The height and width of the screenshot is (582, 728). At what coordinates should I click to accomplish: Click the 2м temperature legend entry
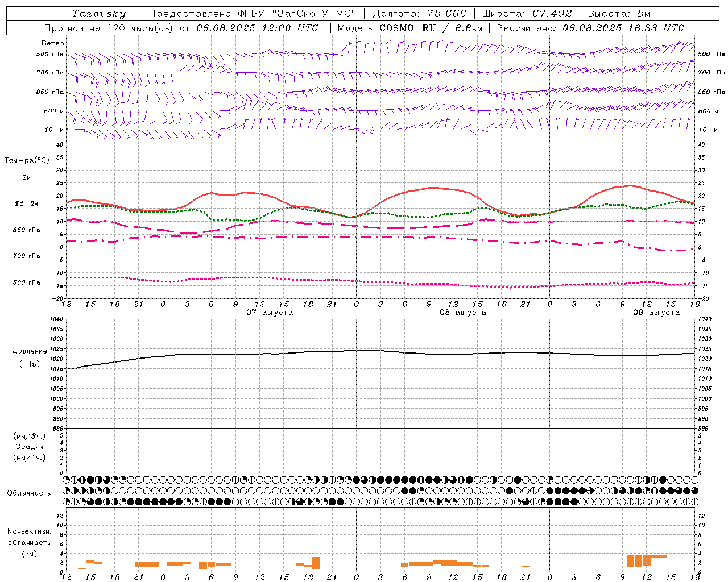[x=27, y=177]
